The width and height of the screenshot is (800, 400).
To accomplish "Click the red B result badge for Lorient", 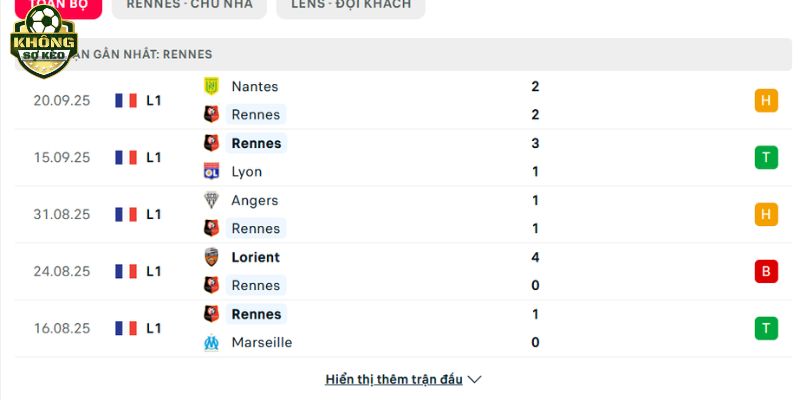I will point(766,271).
